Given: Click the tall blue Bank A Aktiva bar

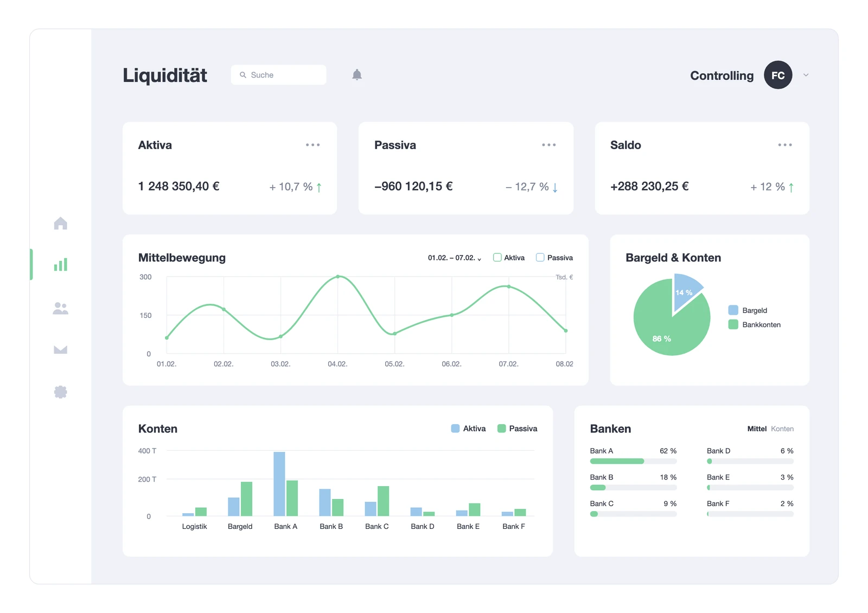Looking at the screenshot, I should [x=279, y=484].
